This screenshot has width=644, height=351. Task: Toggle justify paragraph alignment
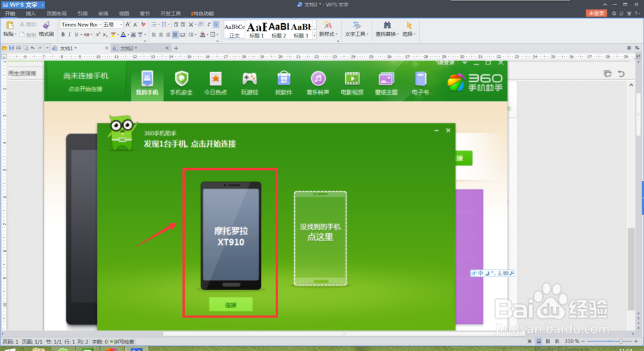click(x=175, y=35)
